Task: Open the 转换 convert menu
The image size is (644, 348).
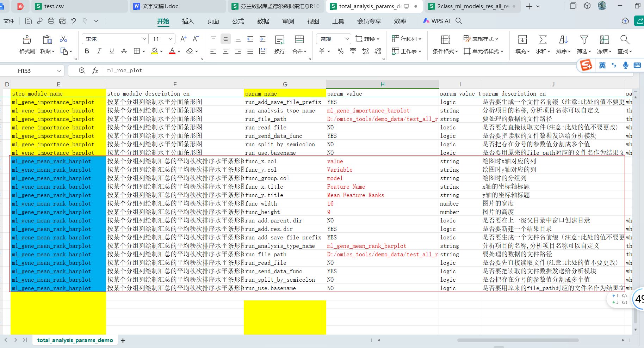Action: (x=367, y=39)
